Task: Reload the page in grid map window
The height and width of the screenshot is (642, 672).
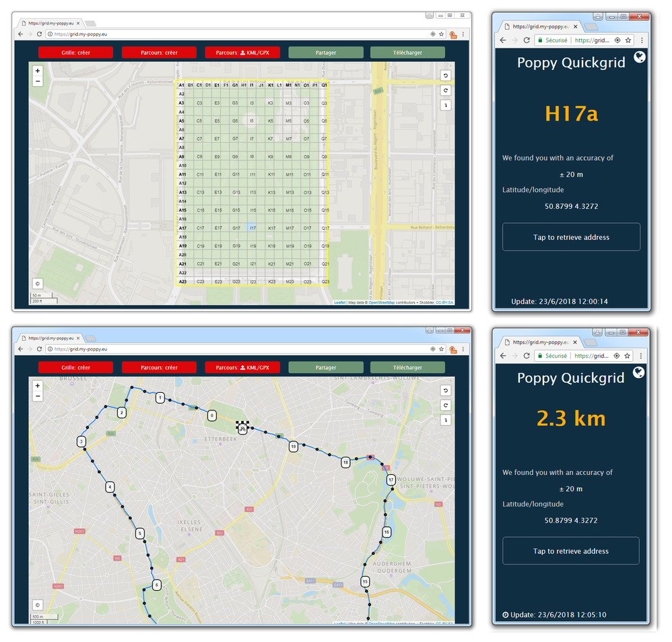Action: [40, 34]
